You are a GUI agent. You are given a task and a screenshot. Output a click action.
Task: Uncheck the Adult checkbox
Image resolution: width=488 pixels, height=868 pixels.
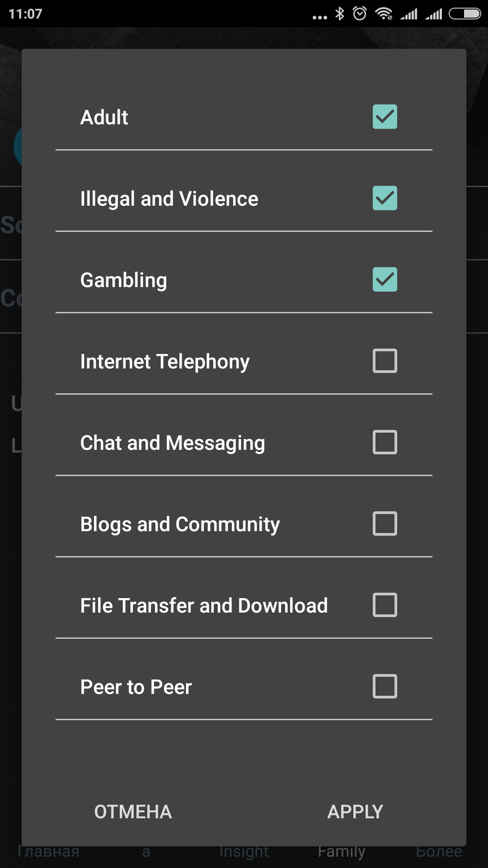[385, 117]
